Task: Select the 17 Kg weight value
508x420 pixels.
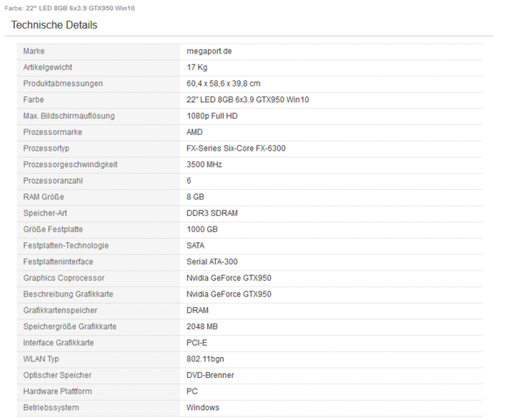Action: 197,67
